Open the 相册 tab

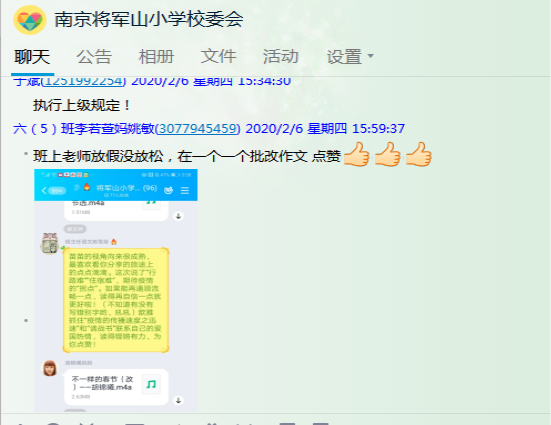pyautogui.click(x=156, y=57)
